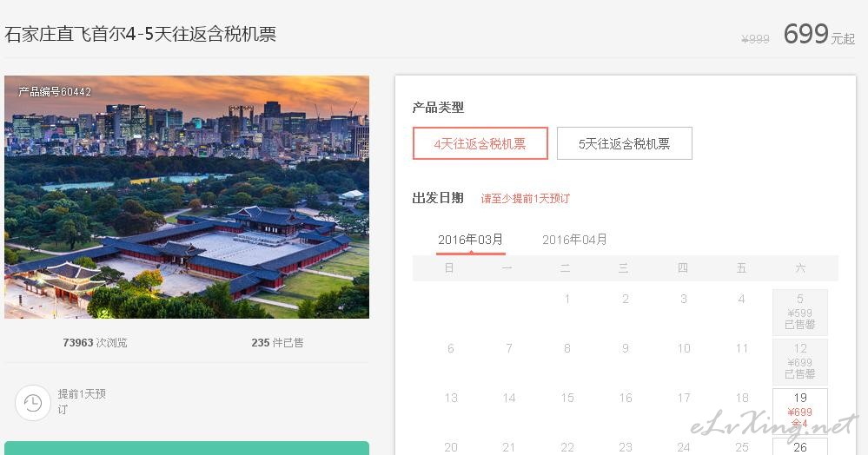Click calendar date 4 in March

[741, 299]
